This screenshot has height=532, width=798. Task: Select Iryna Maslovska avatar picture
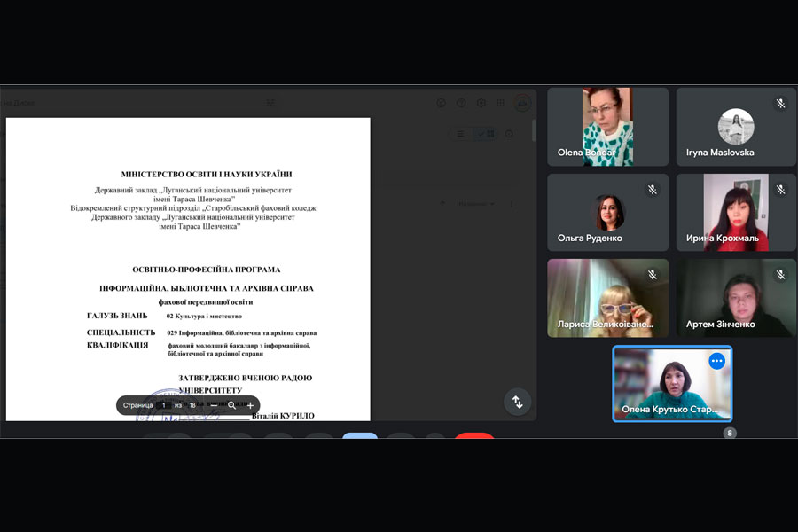(x=736, y=126)
